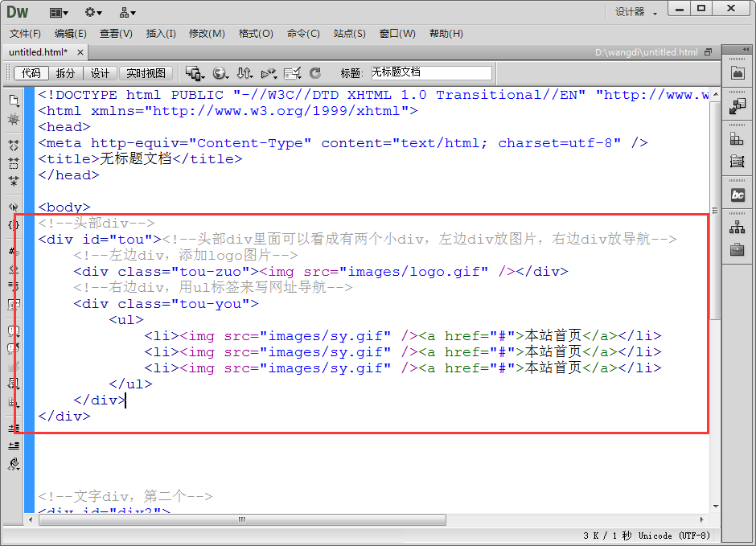Open W3C Validation menu

click(x=269, y=73)
